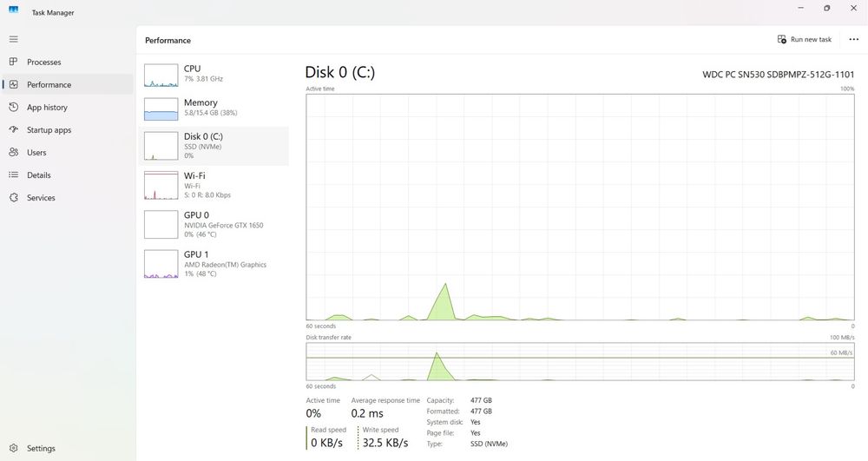This screenshot has width=868, height=461.
Task: Click the CPU resource label
Action: [192, 69]
